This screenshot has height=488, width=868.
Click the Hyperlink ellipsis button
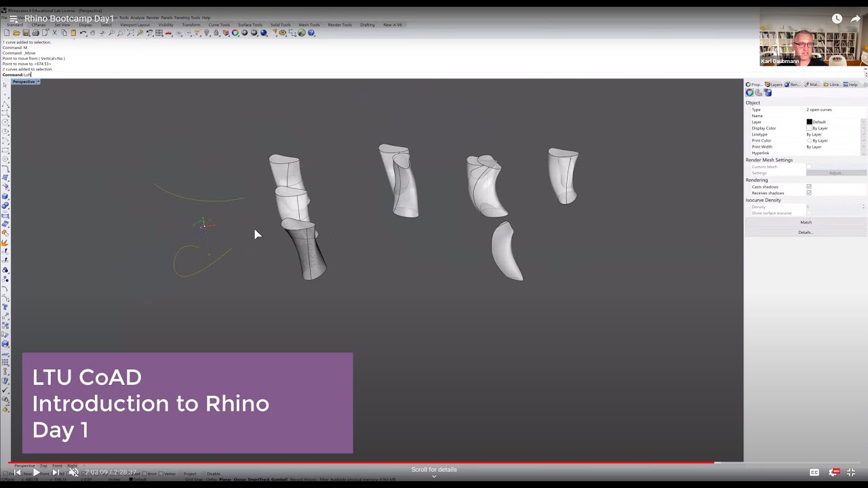click(863, 153)
